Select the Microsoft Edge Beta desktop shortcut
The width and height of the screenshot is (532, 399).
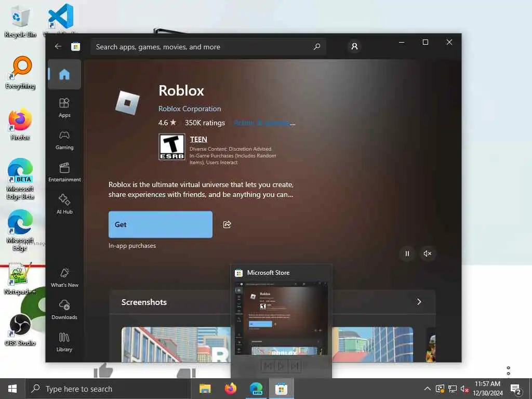coord(20,179)
